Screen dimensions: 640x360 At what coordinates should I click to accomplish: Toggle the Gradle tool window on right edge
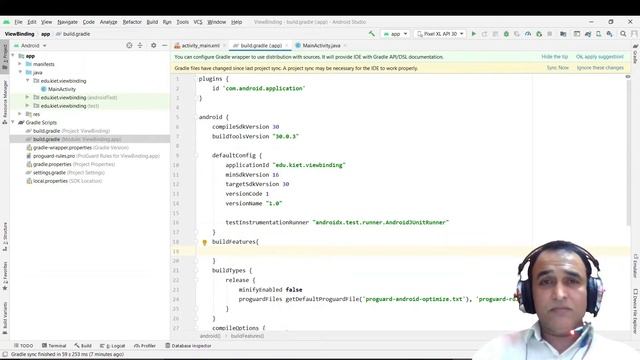[x=635, y=54]
